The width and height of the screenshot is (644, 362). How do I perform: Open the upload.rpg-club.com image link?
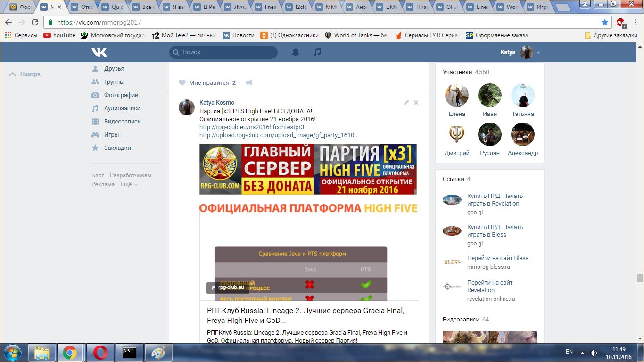click(278, 135)
